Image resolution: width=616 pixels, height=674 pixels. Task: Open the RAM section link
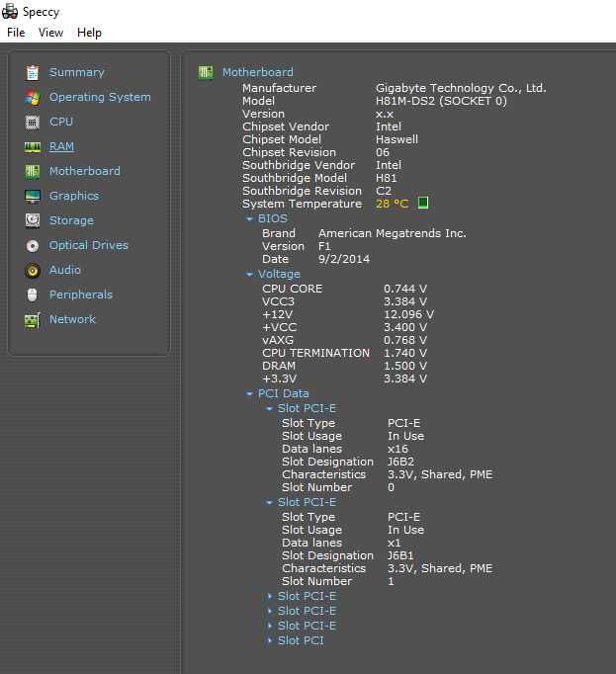61,146
